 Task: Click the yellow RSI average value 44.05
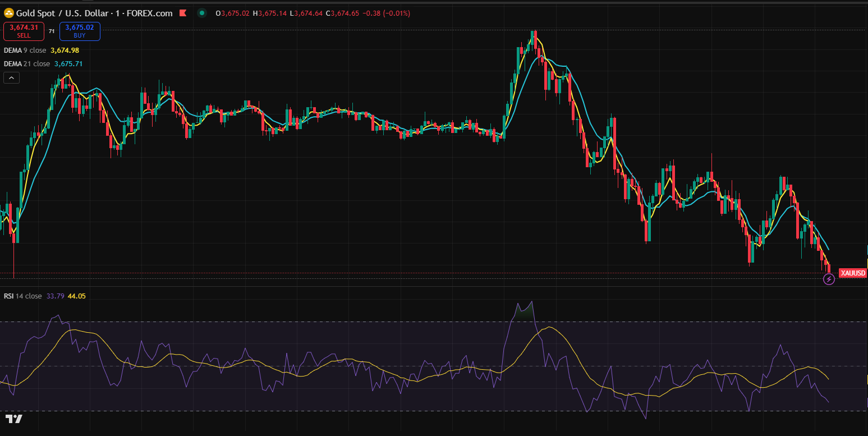(76, 296)
